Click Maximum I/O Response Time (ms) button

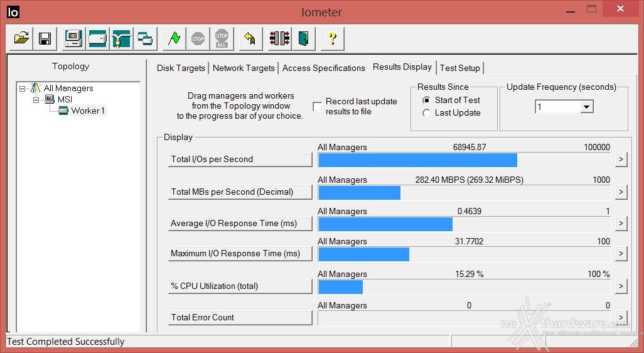click(240, 254)
